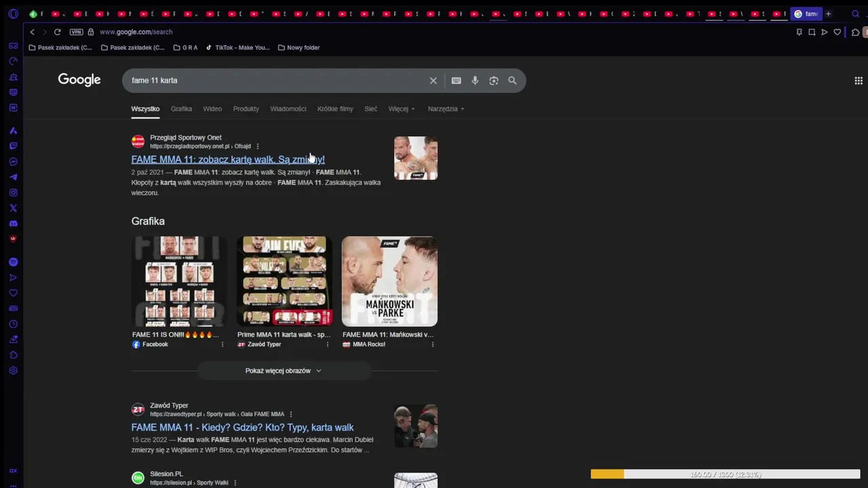This screenshot has height=488, width=868.
Task: Open a new tab with plus button
Action: pyautogui.click(x=828, y=14)
